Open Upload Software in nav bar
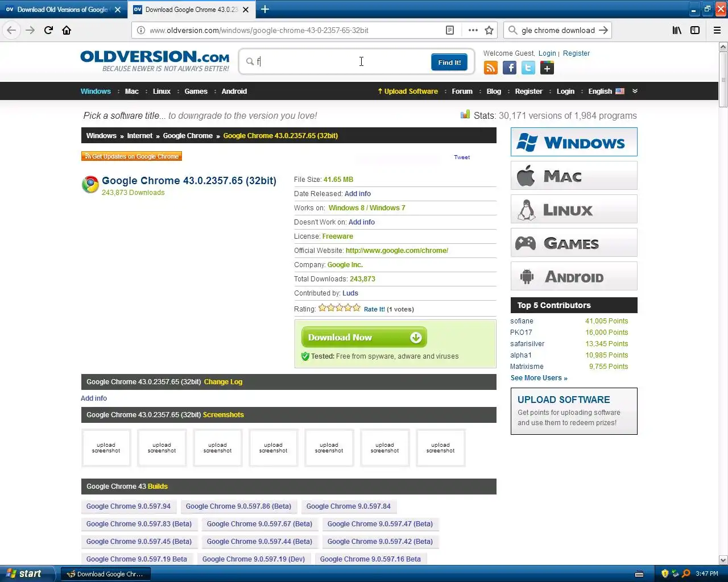 [408, 91]
